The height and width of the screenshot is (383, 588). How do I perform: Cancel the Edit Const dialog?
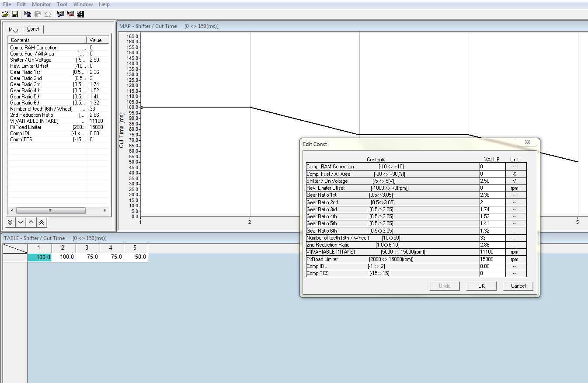pyautogui.click(x=518, y=286)
